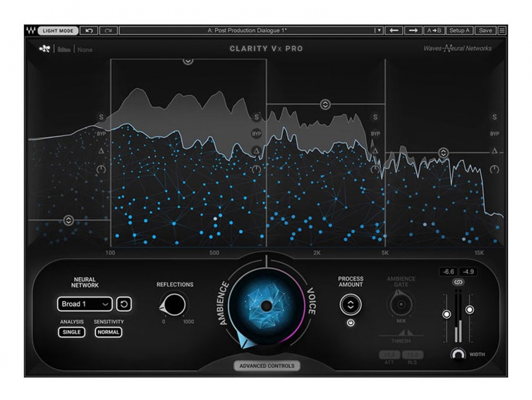The height and width of the screenshot is (400, 532).
Task: Click the band knob on the 500 Hz band
Action: [x=256, y=169]
